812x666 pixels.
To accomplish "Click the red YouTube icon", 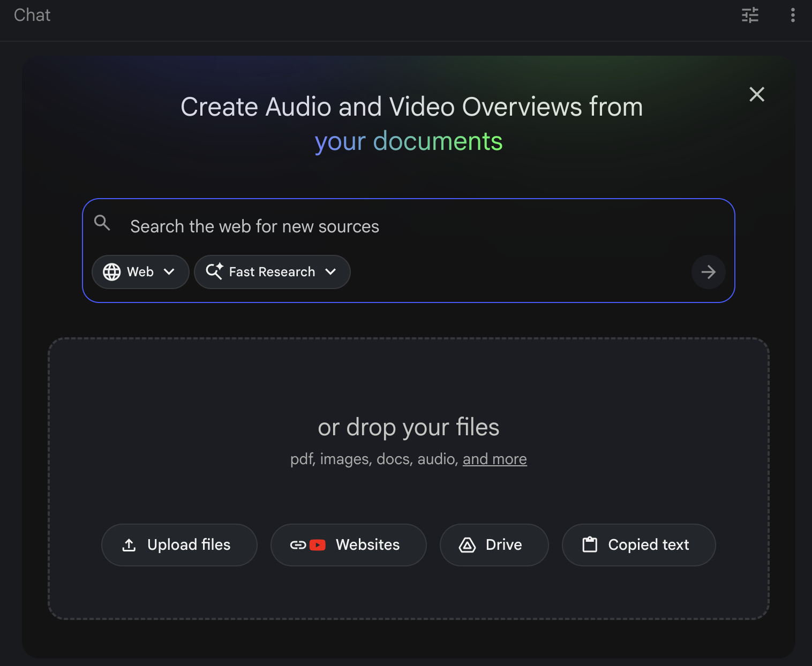I will coord(318,545).
